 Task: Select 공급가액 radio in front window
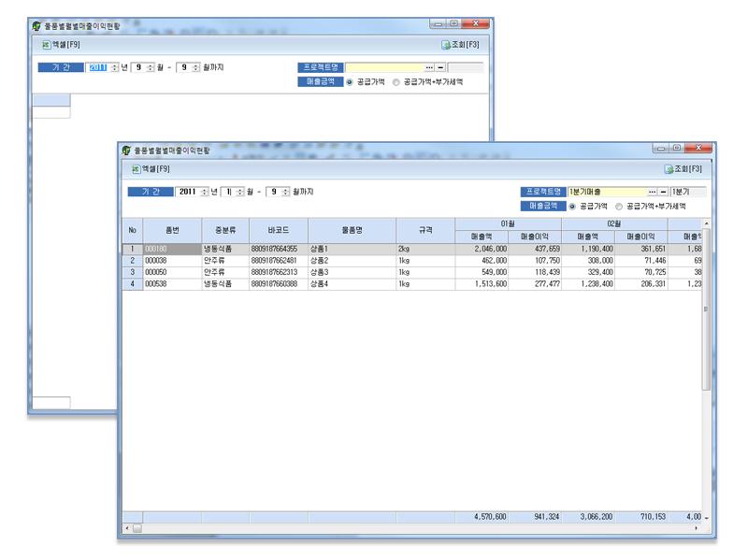pos(572,206)
